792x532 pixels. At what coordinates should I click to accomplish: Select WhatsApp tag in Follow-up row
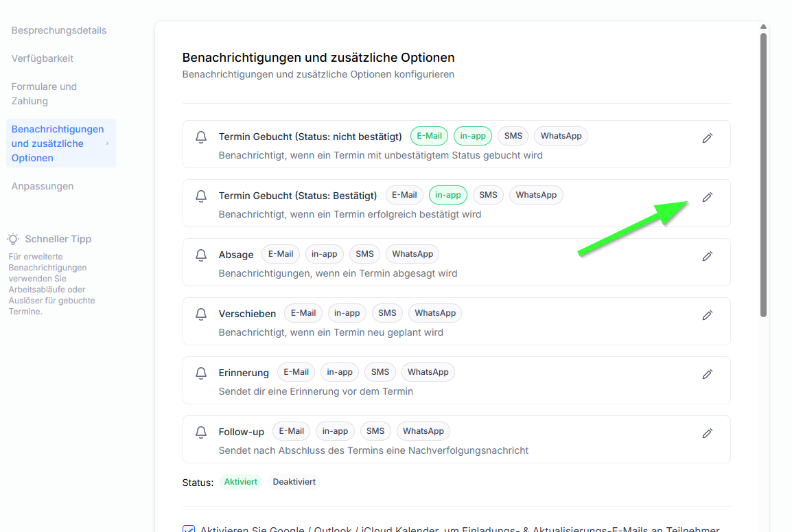[423, 432]
